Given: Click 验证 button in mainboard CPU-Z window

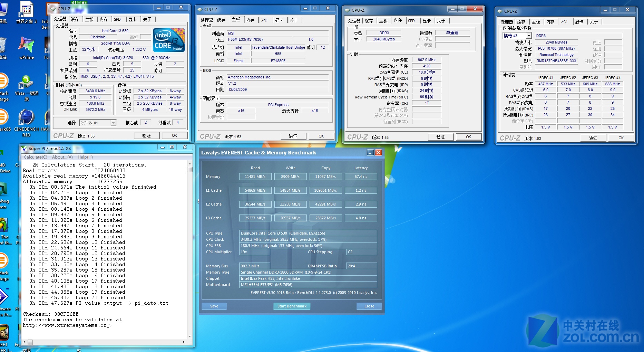Looking at the screenshot, I should click(x=293, y=136).
